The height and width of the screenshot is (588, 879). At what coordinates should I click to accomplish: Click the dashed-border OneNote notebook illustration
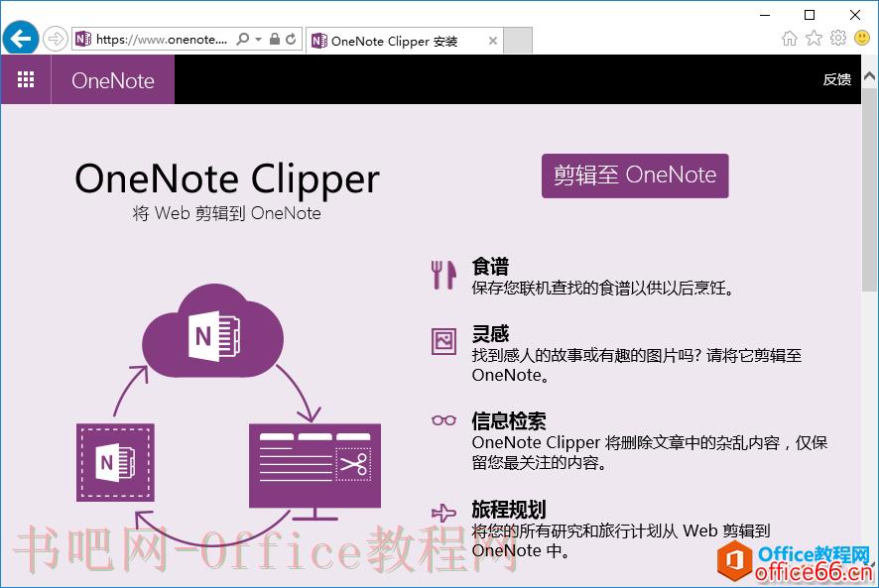coord(115,462)
